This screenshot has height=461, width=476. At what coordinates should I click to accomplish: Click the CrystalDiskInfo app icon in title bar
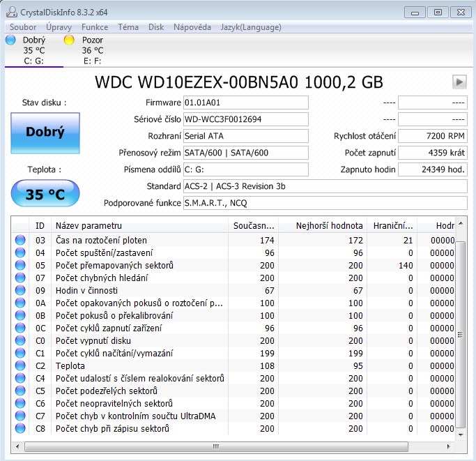pyautogui.click(x=12, y=12)
